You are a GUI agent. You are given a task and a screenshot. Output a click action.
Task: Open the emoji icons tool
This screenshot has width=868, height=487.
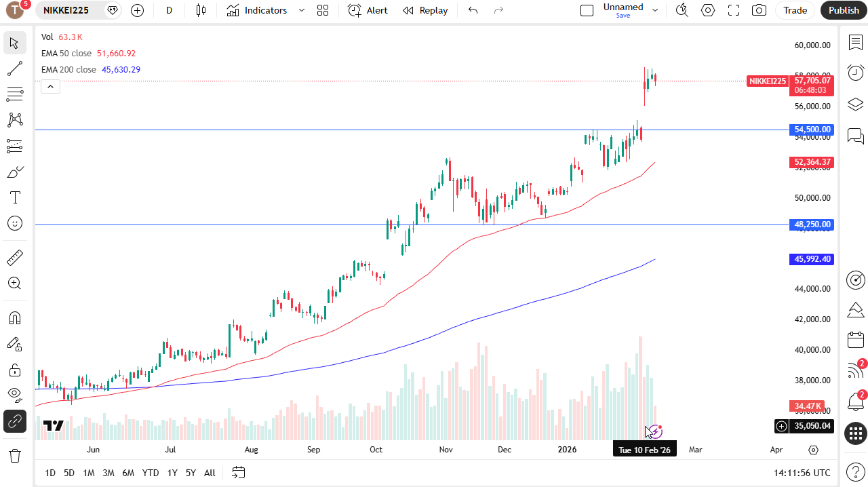click(x=15, y=223)
